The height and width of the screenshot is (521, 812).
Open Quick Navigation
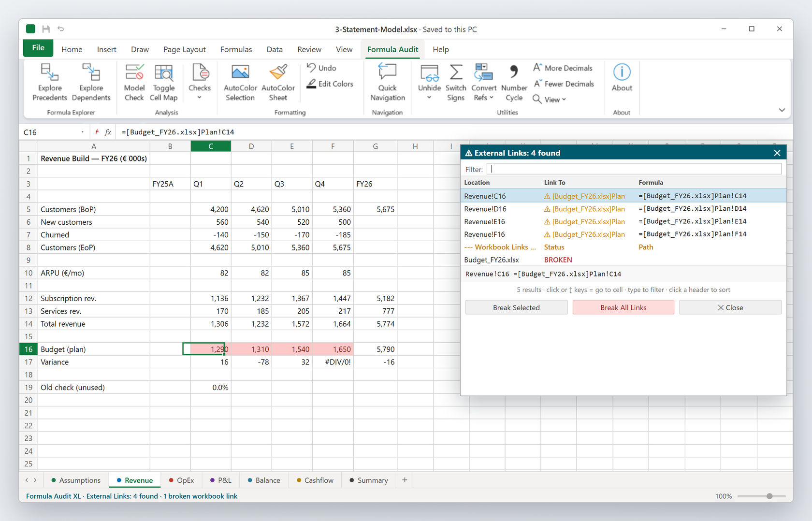pyautogui.click(x=387, y=82)
